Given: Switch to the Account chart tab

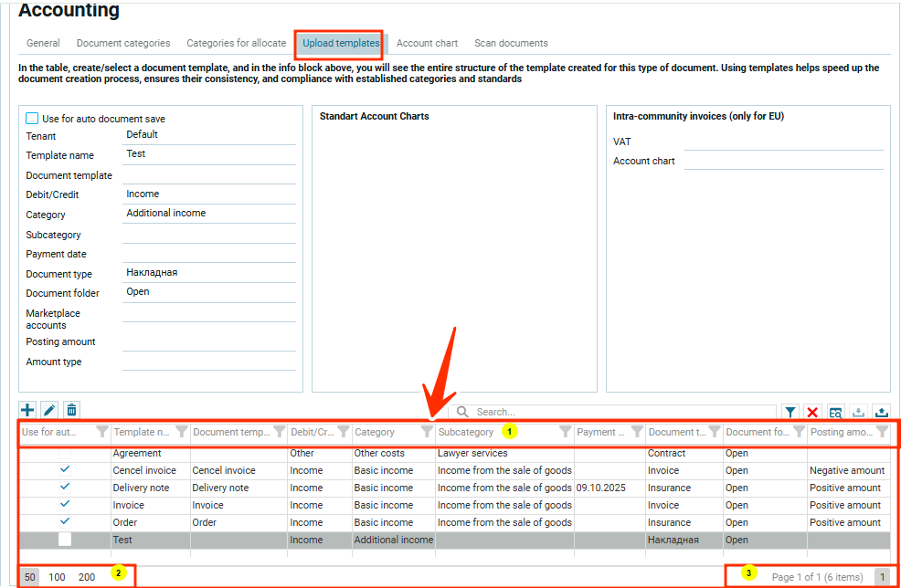Looking at the screenshot, I should 427,43.
